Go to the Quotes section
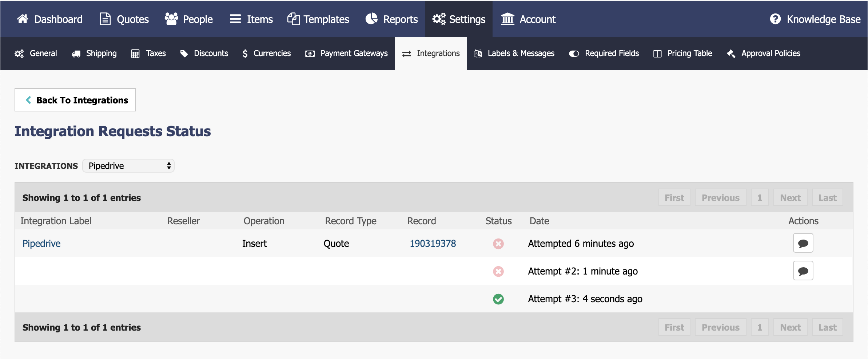 tap(124, 19)
